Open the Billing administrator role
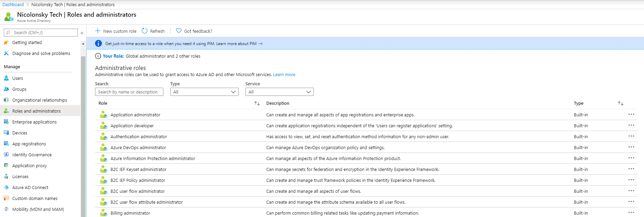Image resolution: width=644 pixels, height=217 pixels. (x=130, y=213)
